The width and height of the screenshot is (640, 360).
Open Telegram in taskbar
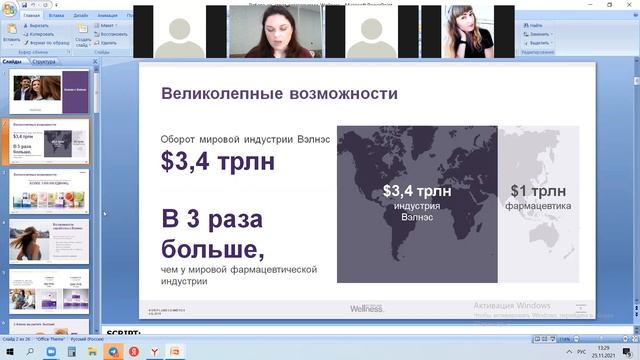coord(113,351)
